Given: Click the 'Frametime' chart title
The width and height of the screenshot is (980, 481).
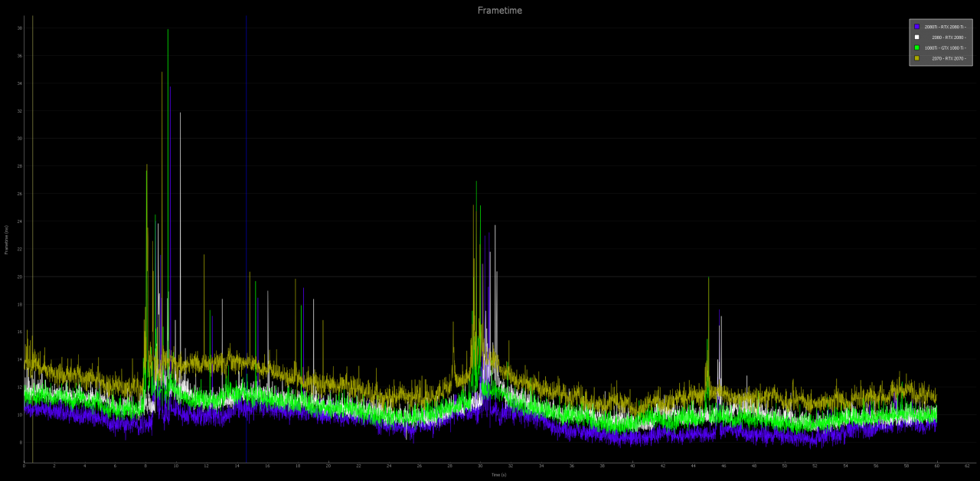Looking at the screenshot, I should [x=500, y=11].
